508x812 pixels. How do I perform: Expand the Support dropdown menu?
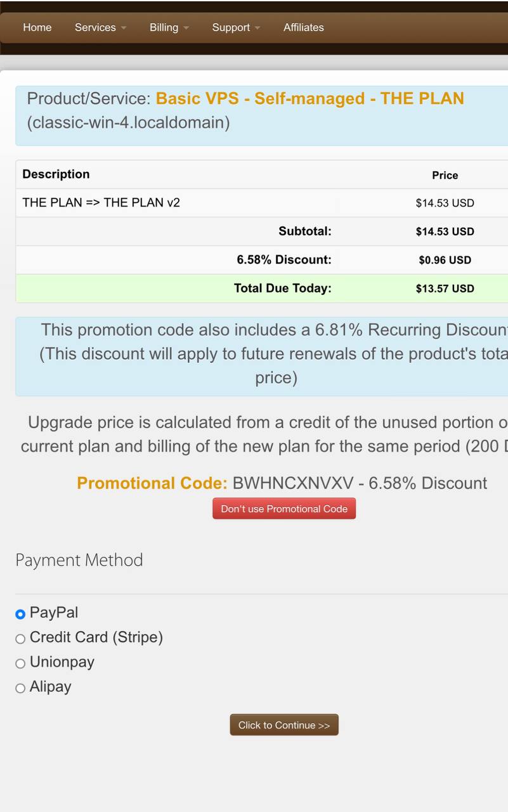pyautogui.click(x=236, y=27)
